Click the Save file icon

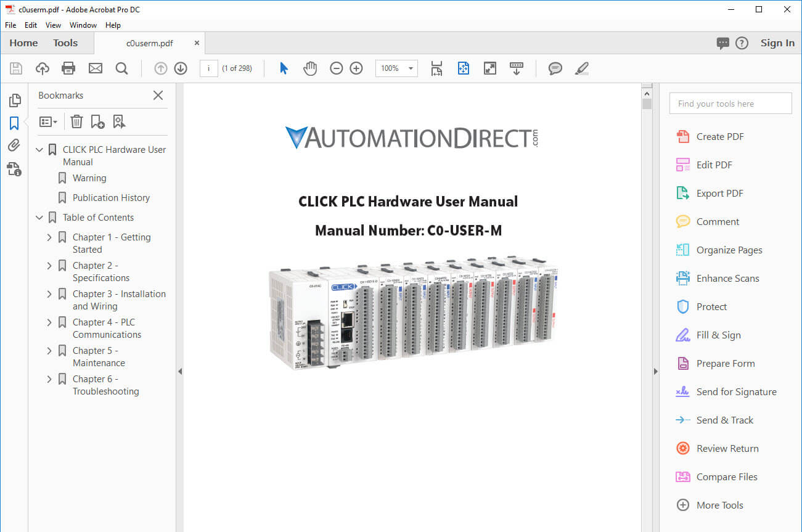pyautogui.click(x=15, y=68)
